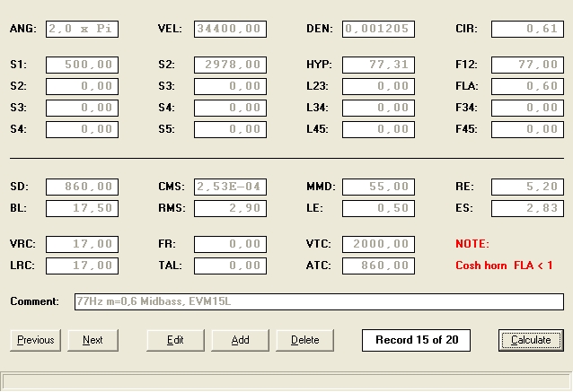Click the Record 15 of 20 indicator

(416, 340)
